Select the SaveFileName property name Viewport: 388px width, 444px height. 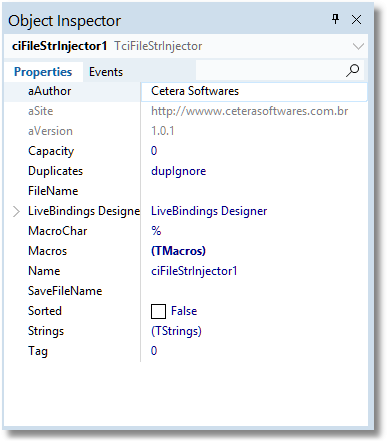click(x=65, y=291)
